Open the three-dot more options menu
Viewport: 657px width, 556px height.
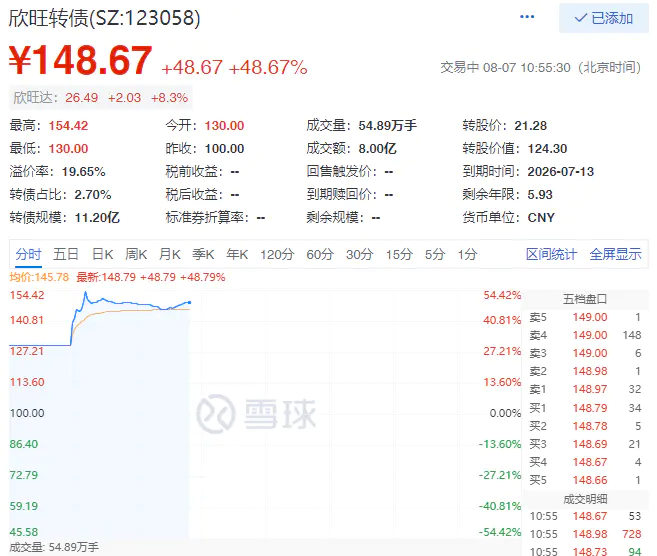(527, 17)
